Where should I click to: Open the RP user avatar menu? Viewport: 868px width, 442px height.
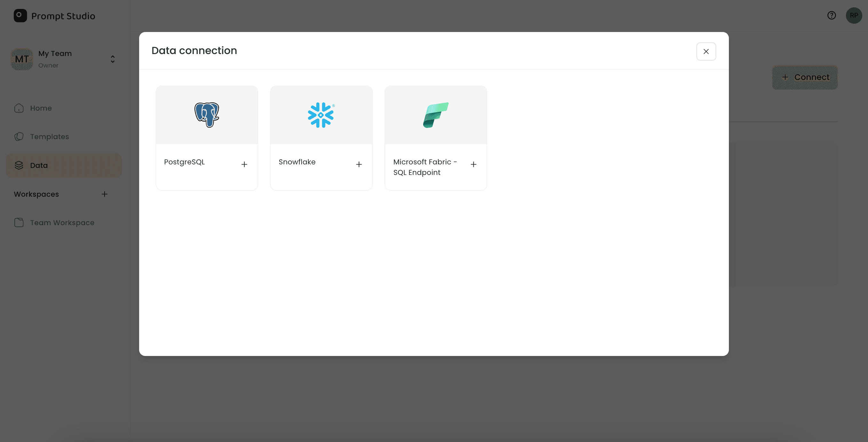(854, 15)
